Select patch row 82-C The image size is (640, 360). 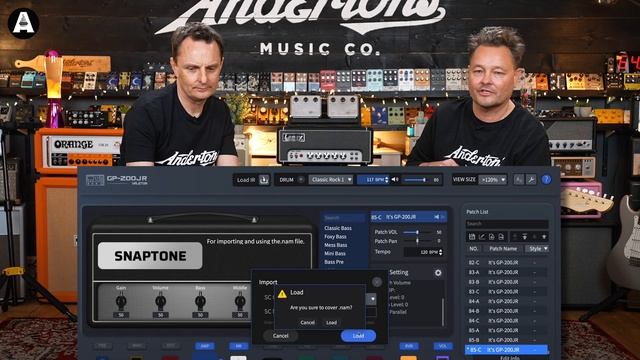(x=506, y=262)
